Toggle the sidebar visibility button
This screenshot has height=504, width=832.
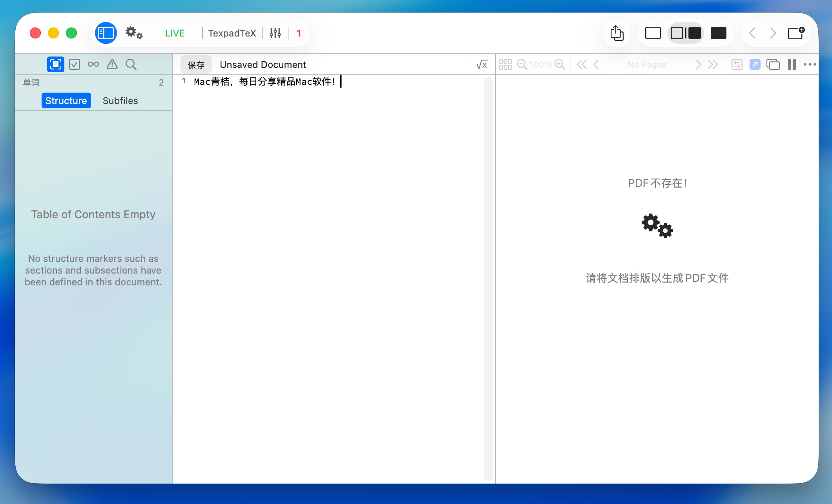click(x=106, y=33)
